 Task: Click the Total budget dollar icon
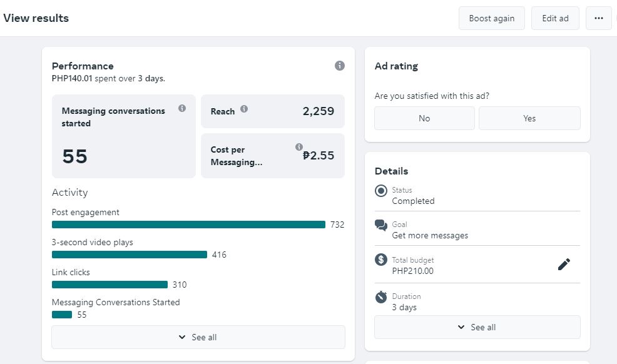point(381,260)
